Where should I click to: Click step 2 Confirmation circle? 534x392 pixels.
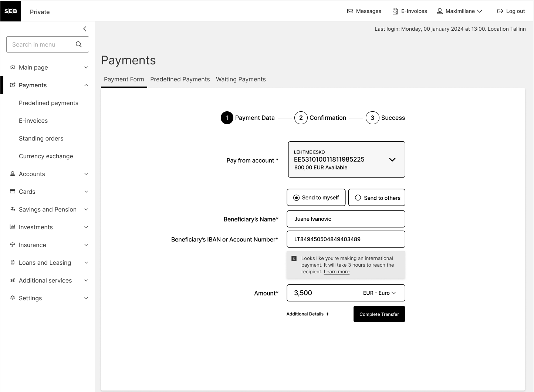[301, 118]
